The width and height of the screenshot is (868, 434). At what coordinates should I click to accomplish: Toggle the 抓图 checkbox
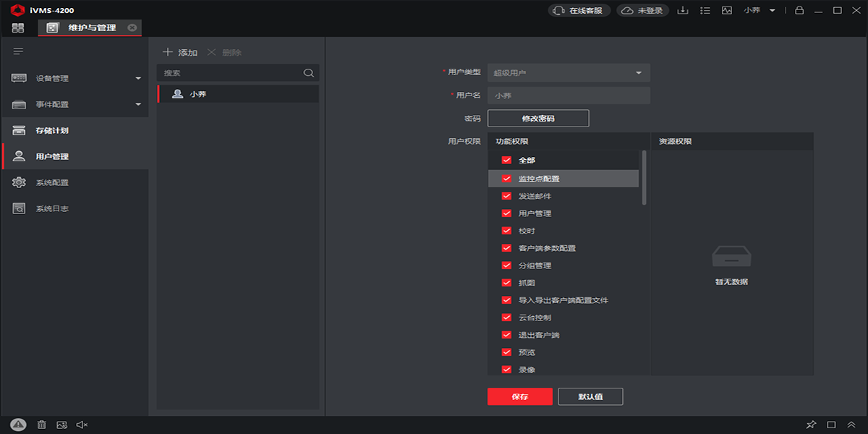pyautogui.click(x=506, y=283)
